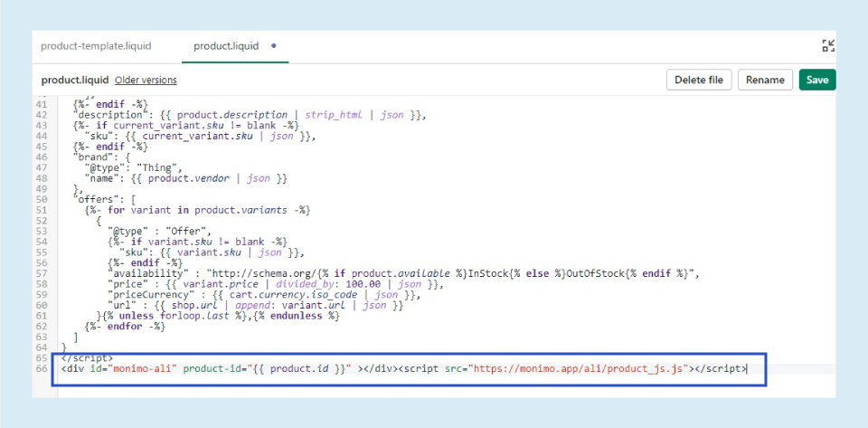
Task: Click line number 66 in the gutter
Action: coord(43,368)
